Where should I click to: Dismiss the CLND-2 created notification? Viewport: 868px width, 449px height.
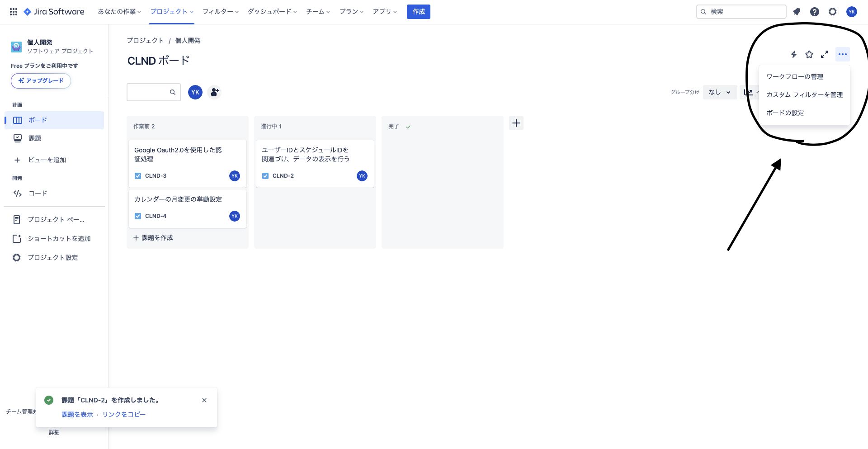(x=204, y=400)
